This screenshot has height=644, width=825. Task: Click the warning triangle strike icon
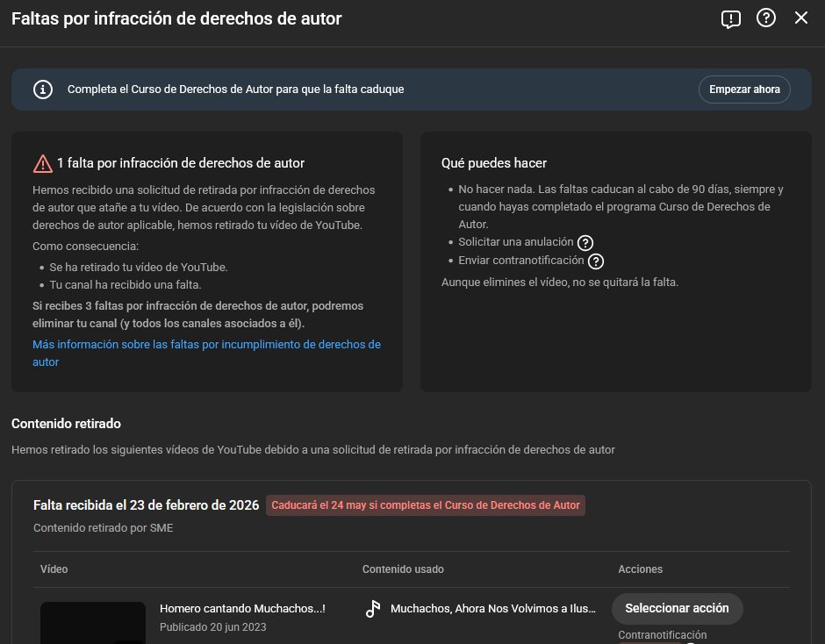[x=43, y=163]
